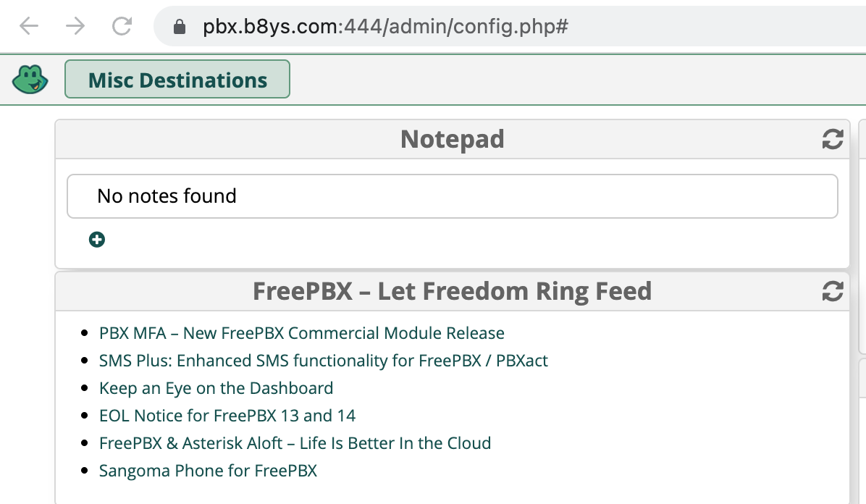The height and width of the screenshot is (504, 866).
Task: Click the browser forward arrow
Action: pyautogui.click(x=75, y=27)
